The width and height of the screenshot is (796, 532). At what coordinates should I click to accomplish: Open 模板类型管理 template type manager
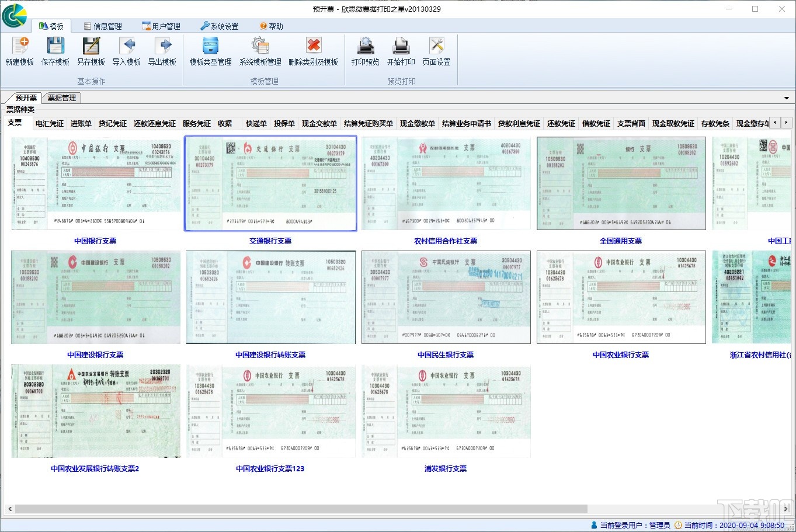tap(210, 47)
